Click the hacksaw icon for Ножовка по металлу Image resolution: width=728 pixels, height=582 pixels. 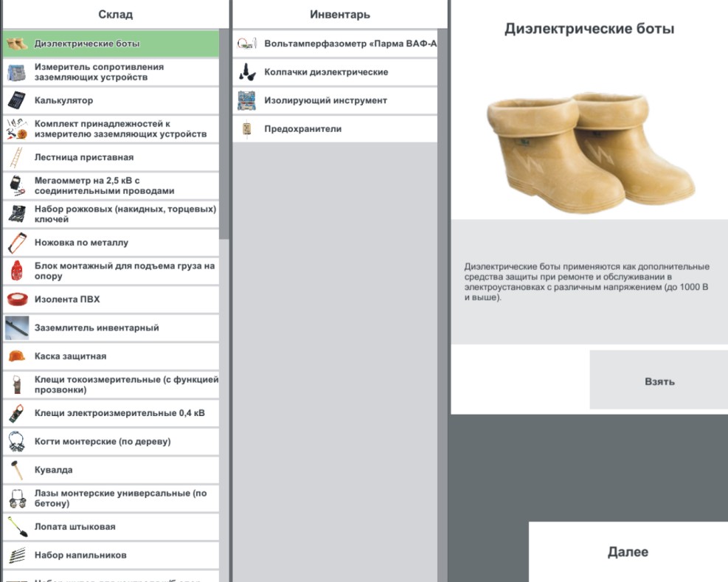(x=16, y=243)
